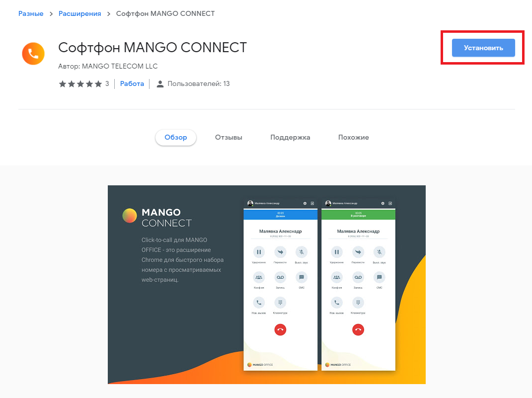Open the Разные breadcrumb link

click(31, 13)
